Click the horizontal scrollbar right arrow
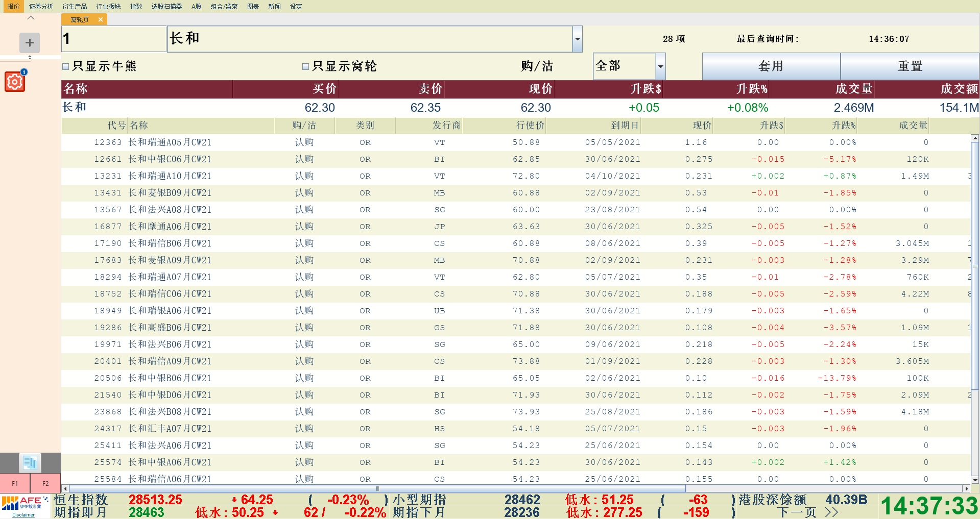Viewport: 980px width, 519px height. coord(966,488)
